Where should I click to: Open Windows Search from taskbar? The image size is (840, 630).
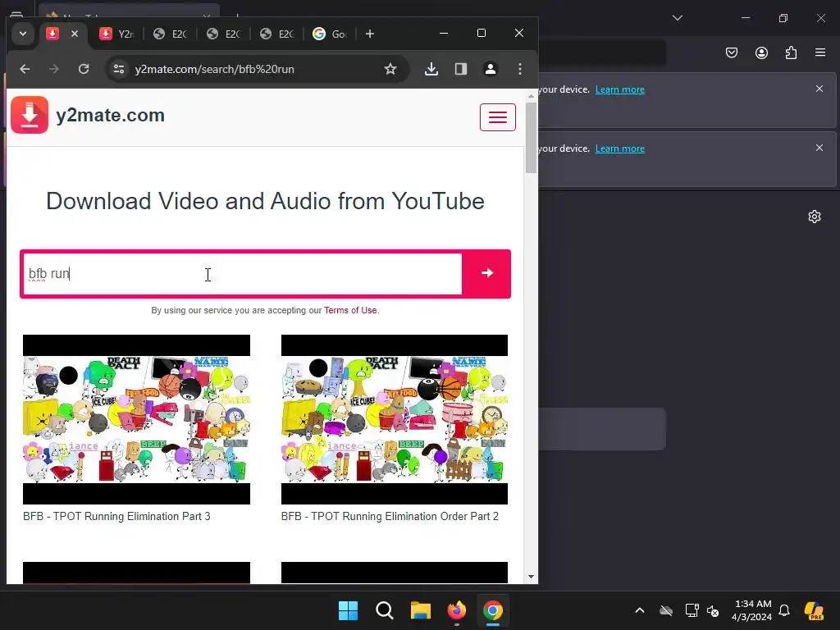click(385, 610)
